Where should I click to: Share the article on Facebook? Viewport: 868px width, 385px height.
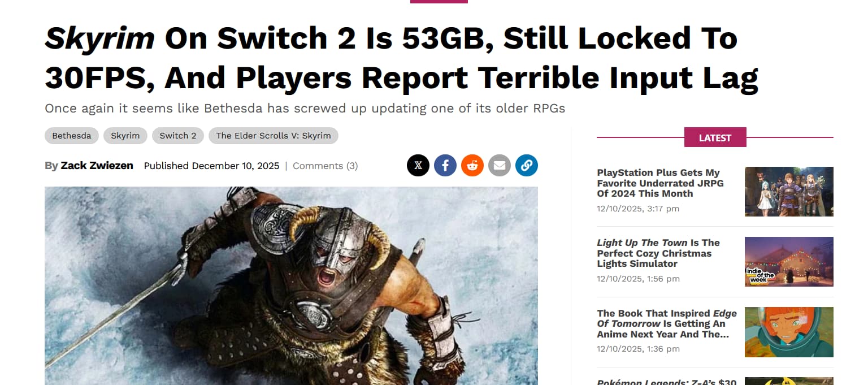coord(445,166)
